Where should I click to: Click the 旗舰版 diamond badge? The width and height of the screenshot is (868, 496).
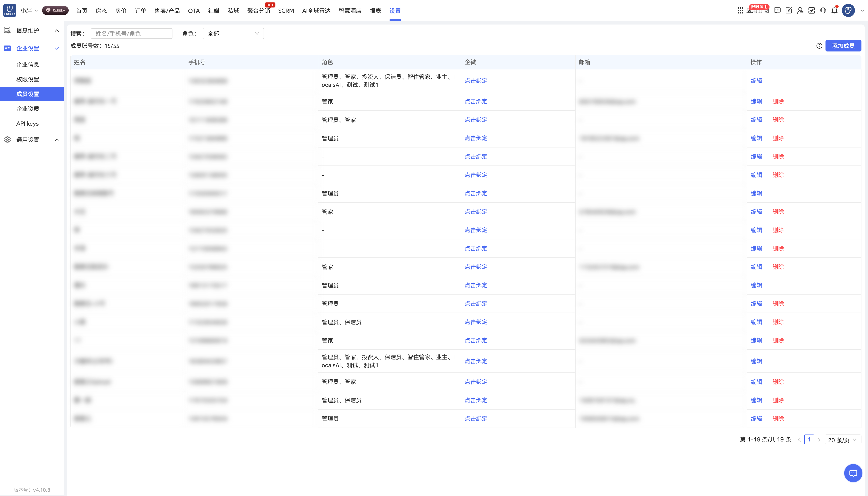pyautogui.click(x=55, y=11)
